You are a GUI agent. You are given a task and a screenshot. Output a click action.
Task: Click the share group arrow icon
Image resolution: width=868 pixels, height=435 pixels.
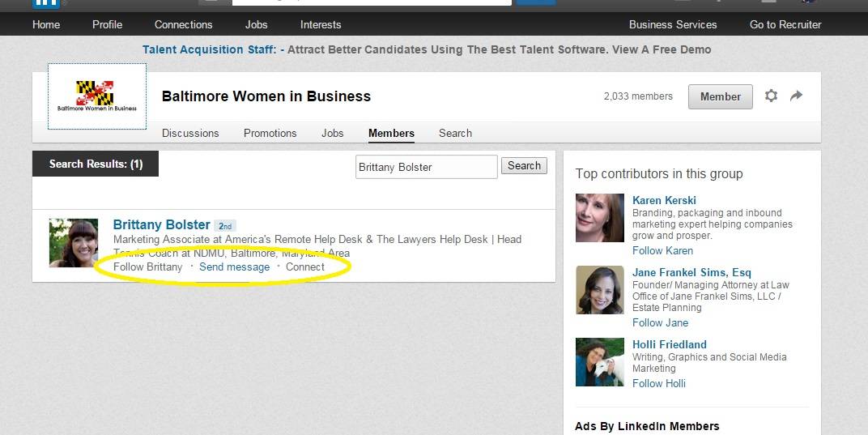[x=796, y=96]
